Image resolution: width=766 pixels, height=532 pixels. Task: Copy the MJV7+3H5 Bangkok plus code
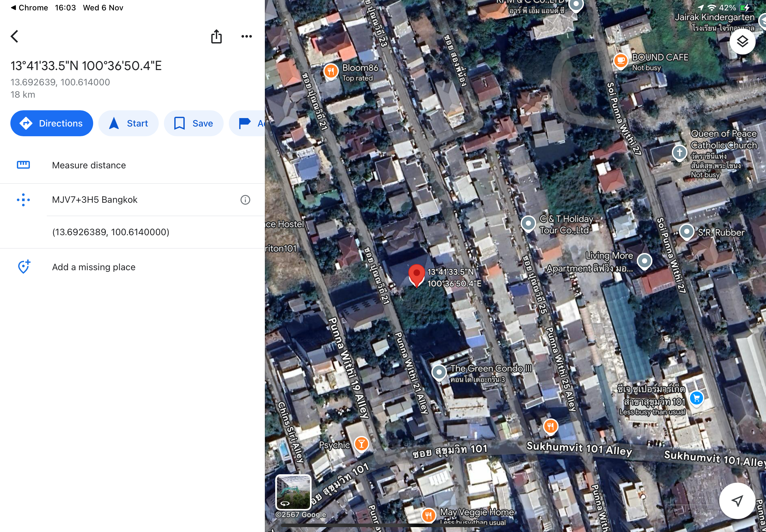[95, 200]
